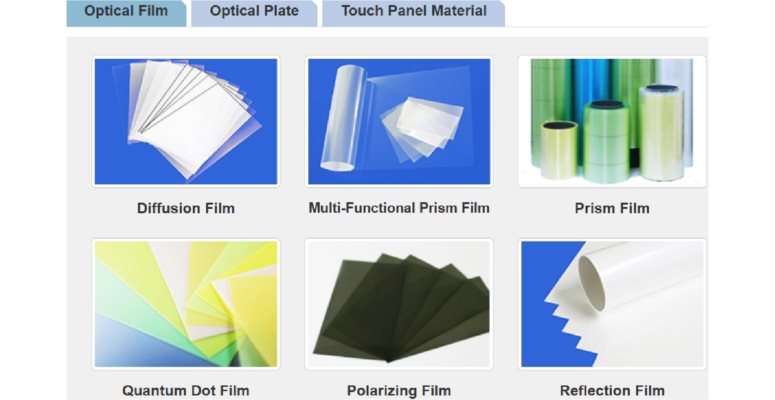Switch to the Optical Plate tab
The image size is (775, 400).
coord(254,13)
